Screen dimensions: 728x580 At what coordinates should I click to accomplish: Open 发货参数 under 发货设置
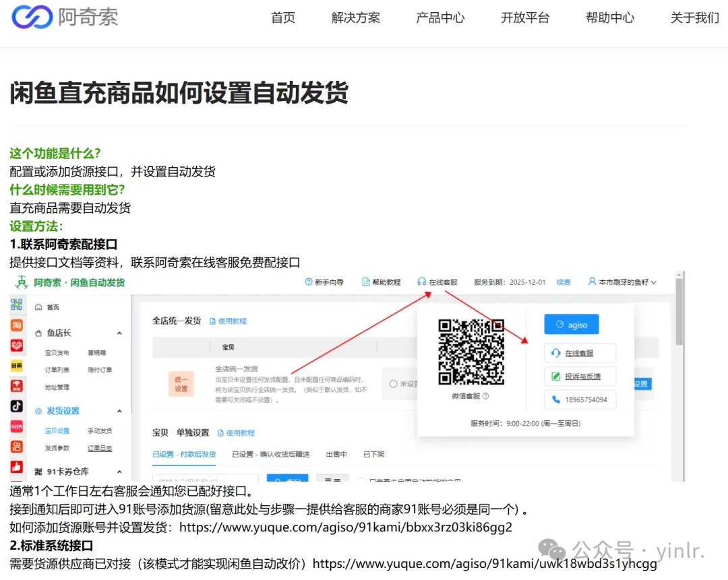(x=57, y=448)
